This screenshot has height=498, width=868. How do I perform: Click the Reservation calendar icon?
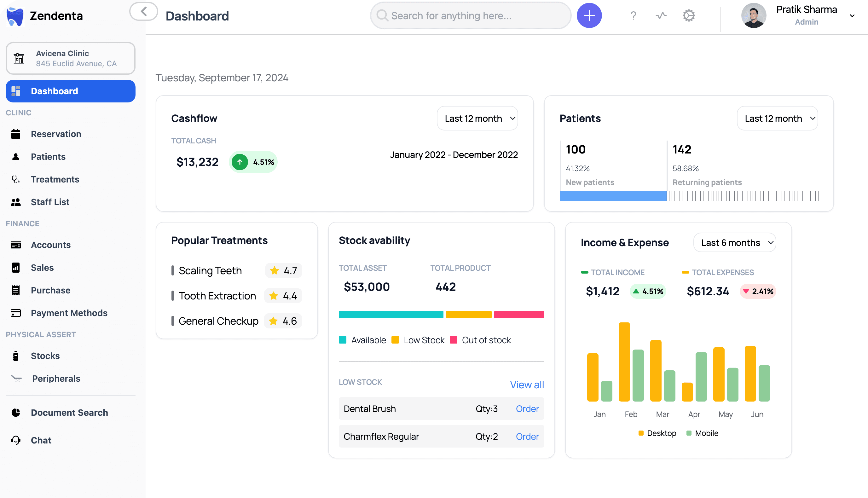pyautogui.click(x=16, y=134)
